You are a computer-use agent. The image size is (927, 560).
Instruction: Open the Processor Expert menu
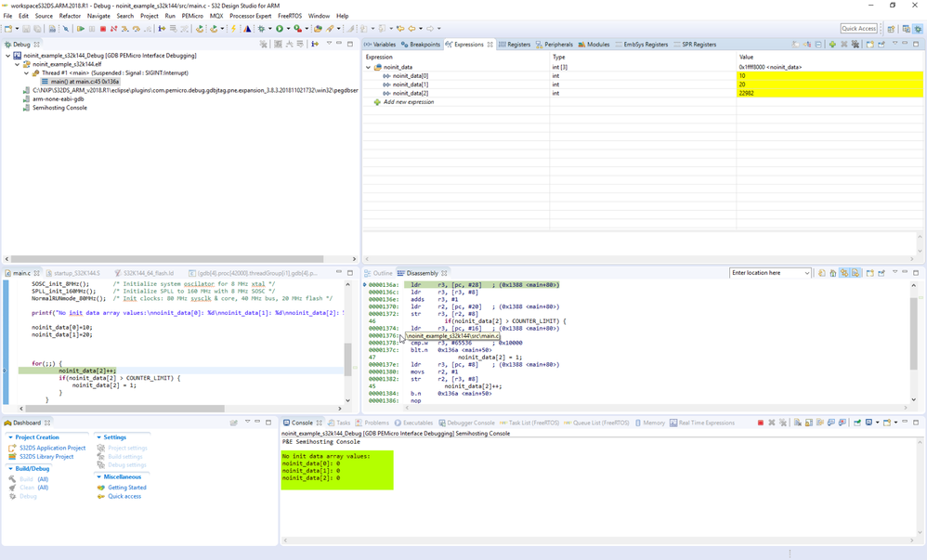(x=251, y=16)
